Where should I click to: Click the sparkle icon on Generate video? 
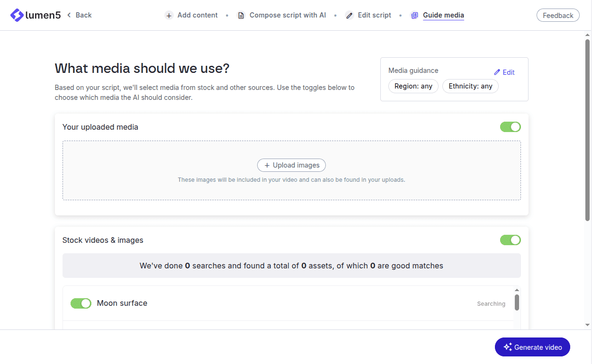pos(508,347)
